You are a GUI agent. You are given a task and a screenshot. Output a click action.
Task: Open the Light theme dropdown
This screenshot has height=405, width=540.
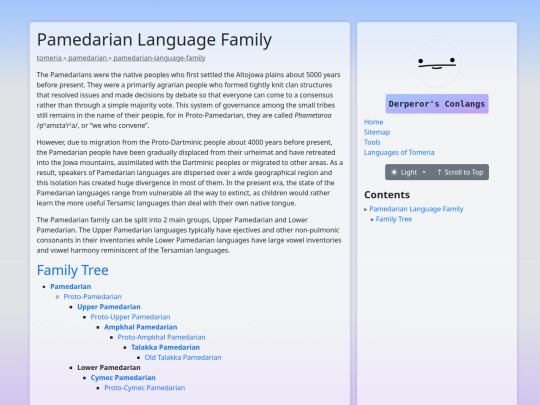(x=408, y=172)
